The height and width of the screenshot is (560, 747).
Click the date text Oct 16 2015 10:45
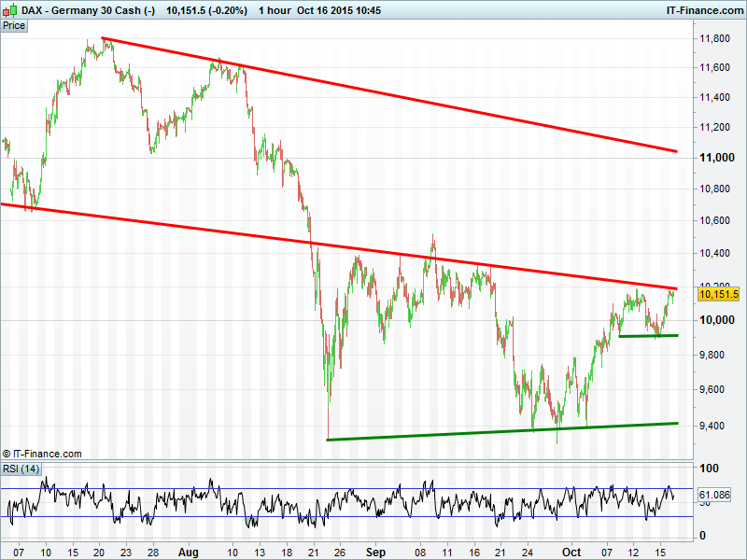(339, 10)
